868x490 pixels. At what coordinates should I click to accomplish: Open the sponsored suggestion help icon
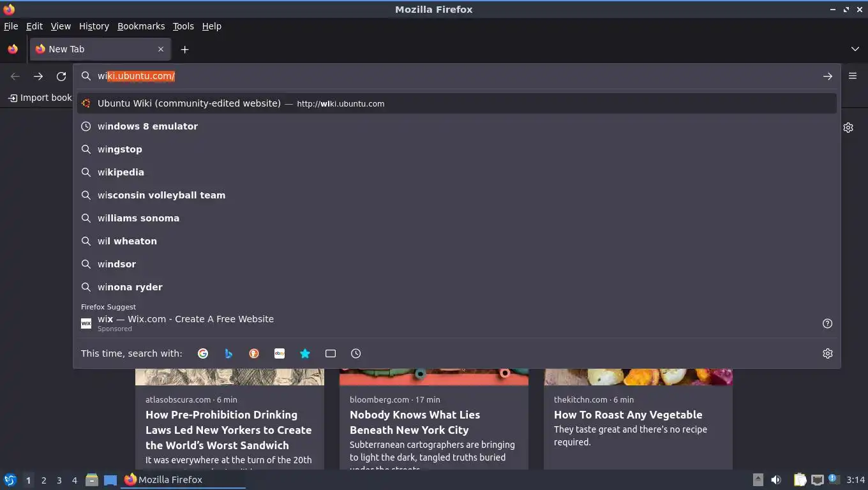[x=828, y=323]
